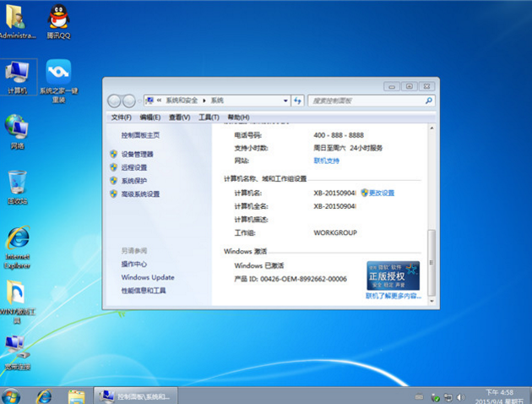Click the tray green shield security icon
532x404 pixels.
click(435, 397)
